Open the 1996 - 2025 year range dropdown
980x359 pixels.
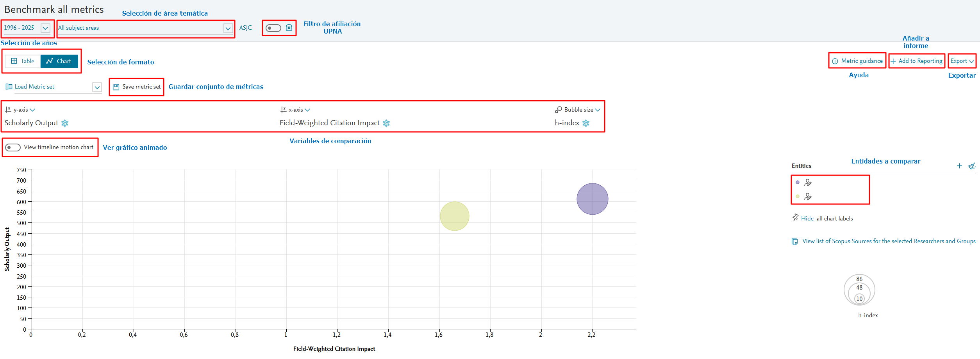click(x=45, y=28)
